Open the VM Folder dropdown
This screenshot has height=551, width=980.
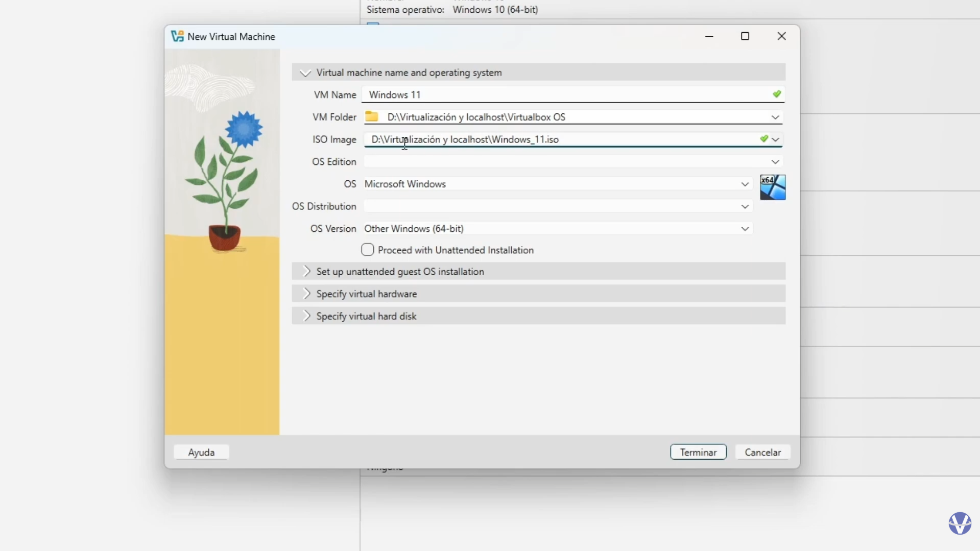[775, 117]
